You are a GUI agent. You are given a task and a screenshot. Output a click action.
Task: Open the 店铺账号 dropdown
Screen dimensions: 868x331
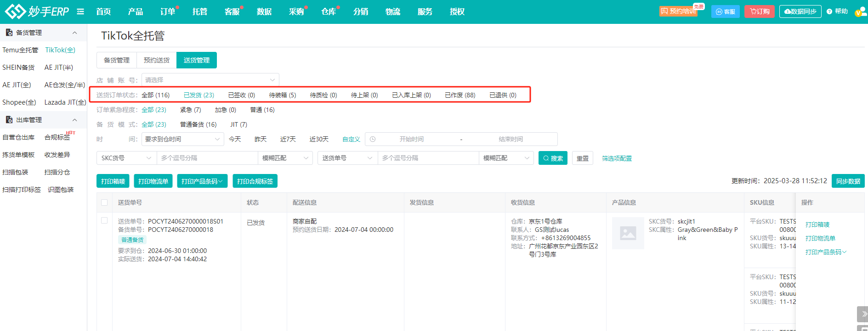tap(210, 80)
